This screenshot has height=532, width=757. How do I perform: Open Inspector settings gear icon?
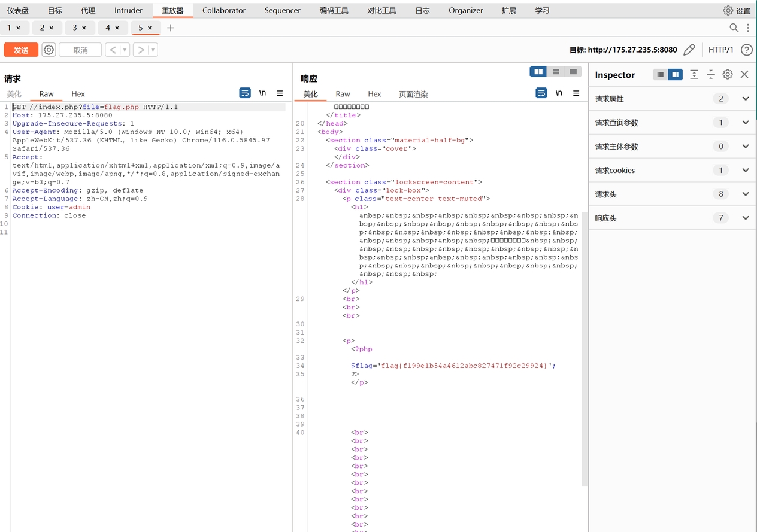pos(728,74)
